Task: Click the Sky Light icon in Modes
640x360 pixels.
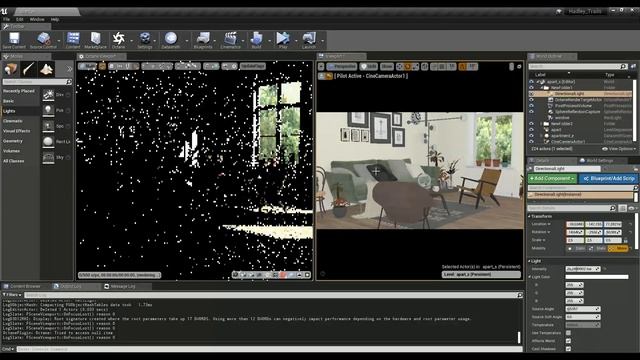Action: [x=48, y=157]
